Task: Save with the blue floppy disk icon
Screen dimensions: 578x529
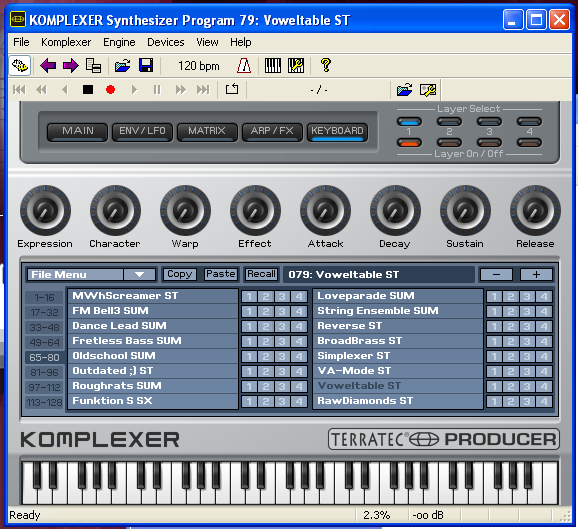Action: click(146, 66)
